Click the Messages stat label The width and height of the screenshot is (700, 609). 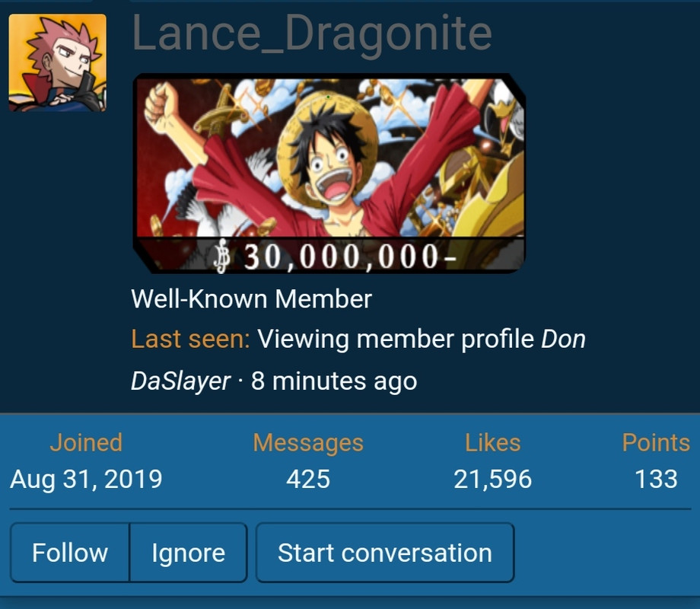coord(308,443)
